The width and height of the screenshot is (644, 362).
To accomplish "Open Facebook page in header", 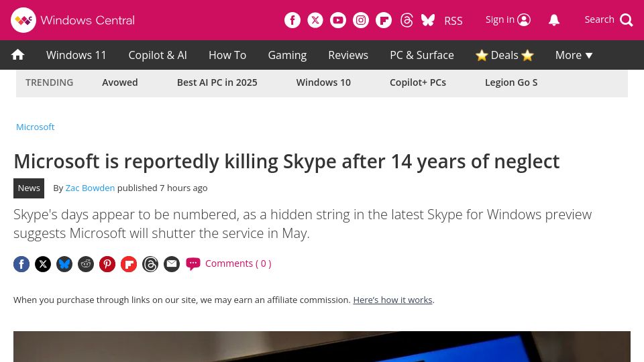I will 292,20.
